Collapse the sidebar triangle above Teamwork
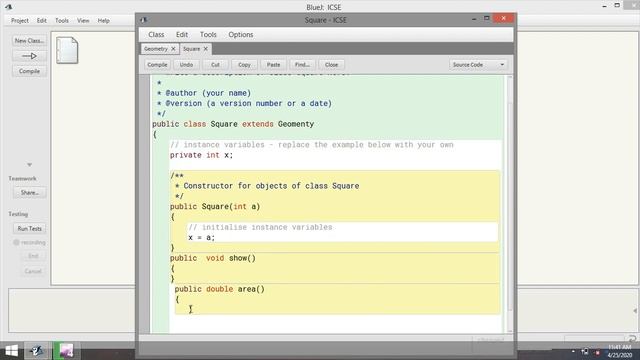This screenshot has height=360, width=640. (29, 165)
